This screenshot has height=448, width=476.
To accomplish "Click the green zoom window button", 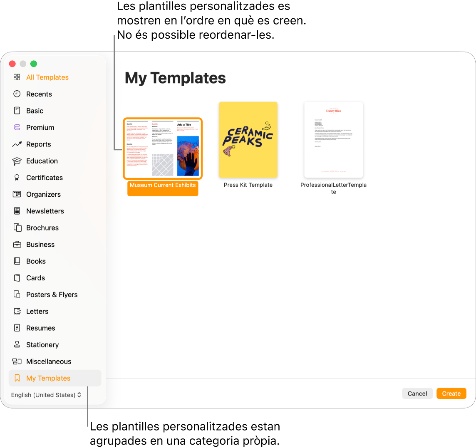I will tap(33, 64).
